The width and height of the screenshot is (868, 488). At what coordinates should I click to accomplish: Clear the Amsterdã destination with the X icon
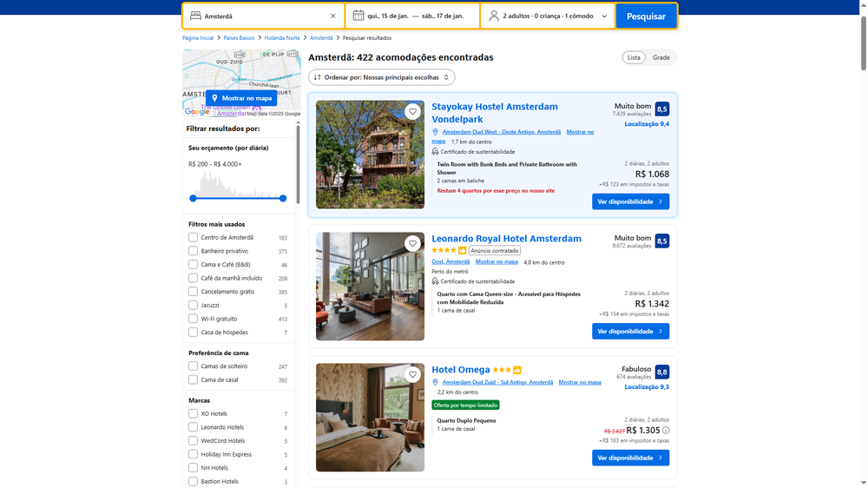[x=332, y=16]
